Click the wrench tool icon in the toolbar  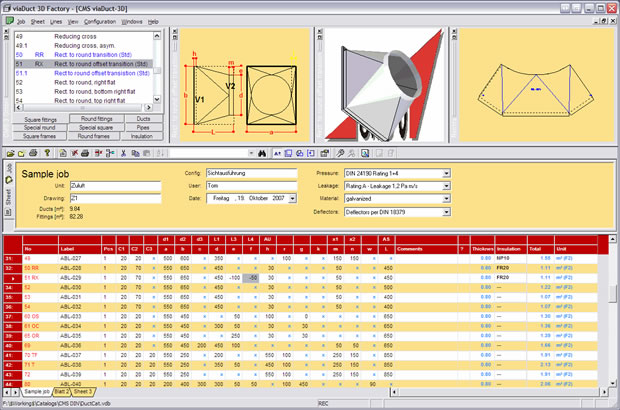click(x=340, y=153)
